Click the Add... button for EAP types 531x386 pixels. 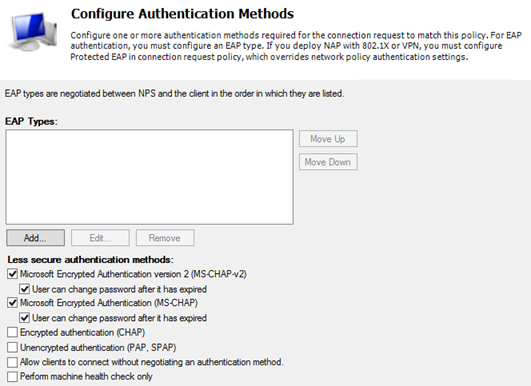pyautogui.click(x=36, y=238)
